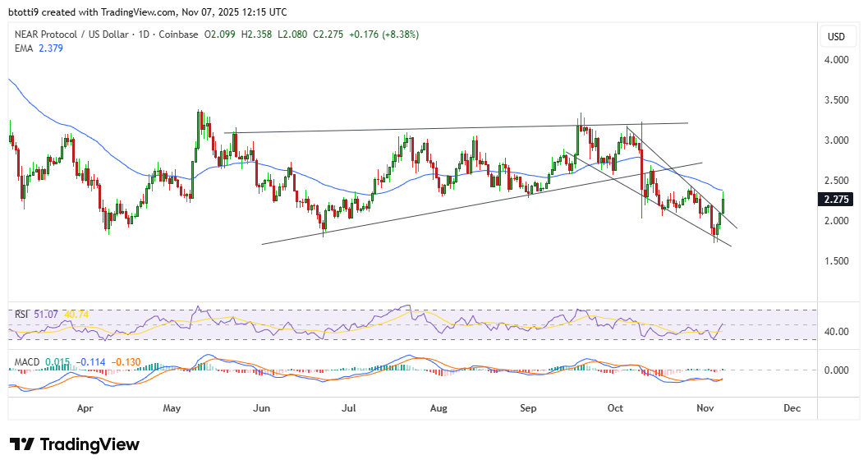Click the current price label 2.275

(x=837, y=199)
